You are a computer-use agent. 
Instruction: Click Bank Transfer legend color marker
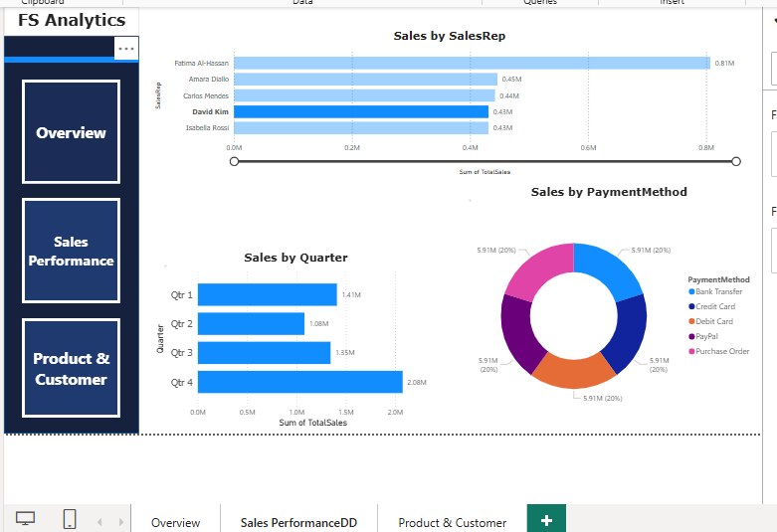tap(691, 291)
